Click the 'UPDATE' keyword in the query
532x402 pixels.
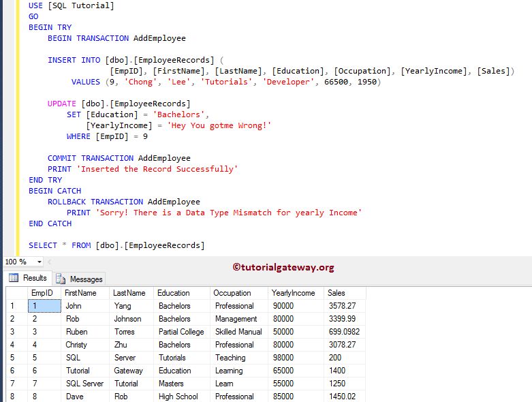click(62, 104)
